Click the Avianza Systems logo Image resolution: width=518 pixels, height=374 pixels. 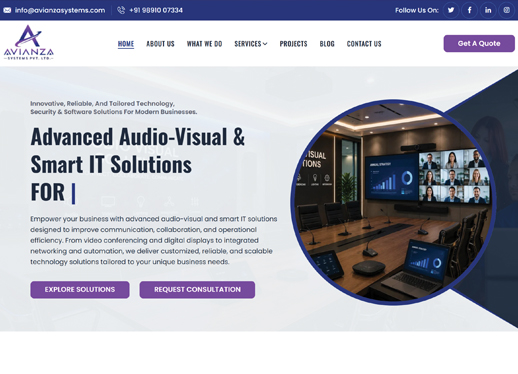29,42
